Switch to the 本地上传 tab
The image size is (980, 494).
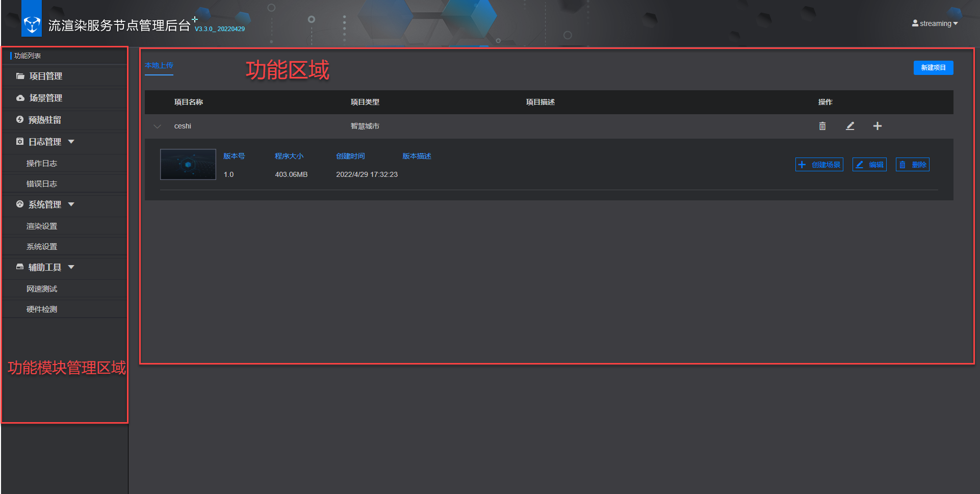pyautogui.click(x=159, y=65)
